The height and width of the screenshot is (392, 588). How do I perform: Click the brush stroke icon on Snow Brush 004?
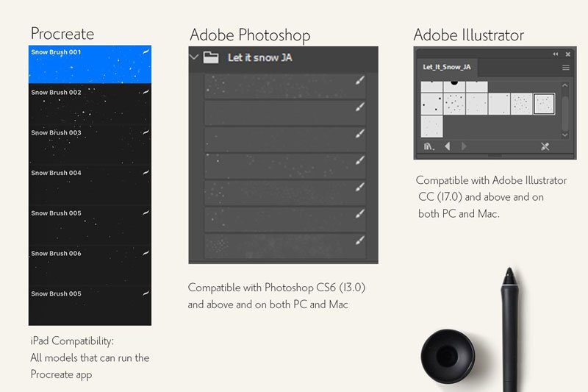click(x=146, y=173)
